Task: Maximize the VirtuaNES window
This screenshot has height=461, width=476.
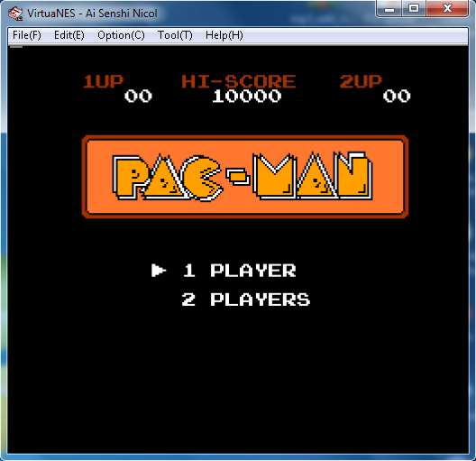Action: (x=414, y=8)
